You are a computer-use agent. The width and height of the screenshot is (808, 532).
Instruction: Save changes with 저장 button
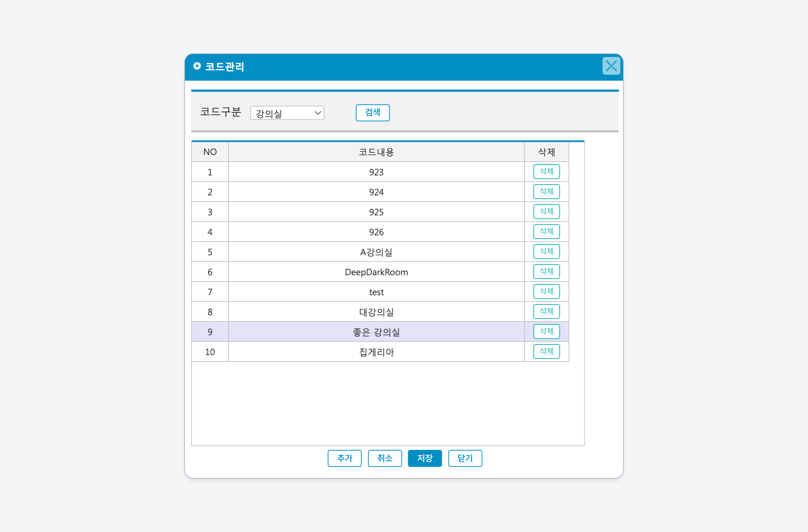(x=425, y=458)
